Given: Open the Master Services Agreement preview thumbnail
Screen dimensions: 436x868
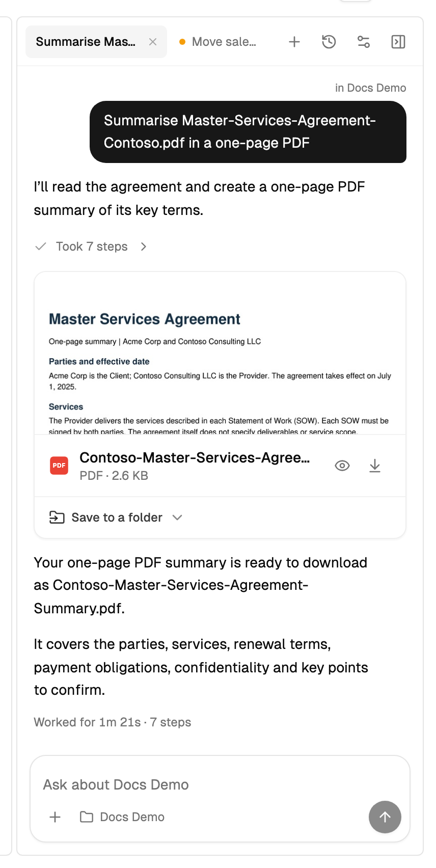Looking at the screenshot, I should (220, 354).
